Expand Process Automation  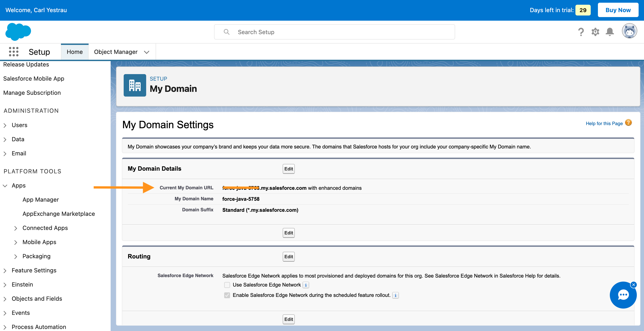[x=5, y=327]
